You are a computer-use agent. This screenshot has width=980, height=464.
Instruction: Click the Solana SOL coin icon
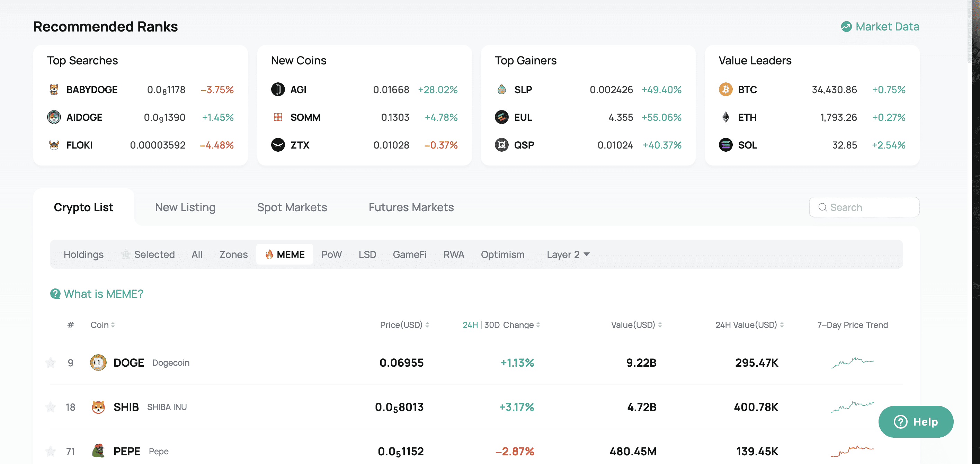point(725,145)
